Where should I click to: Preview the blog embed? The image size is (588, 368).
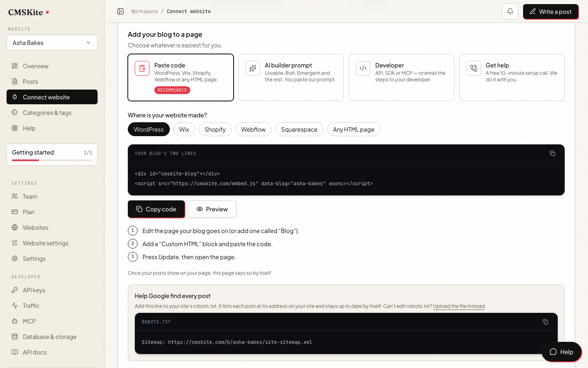[x=212, y=209]
